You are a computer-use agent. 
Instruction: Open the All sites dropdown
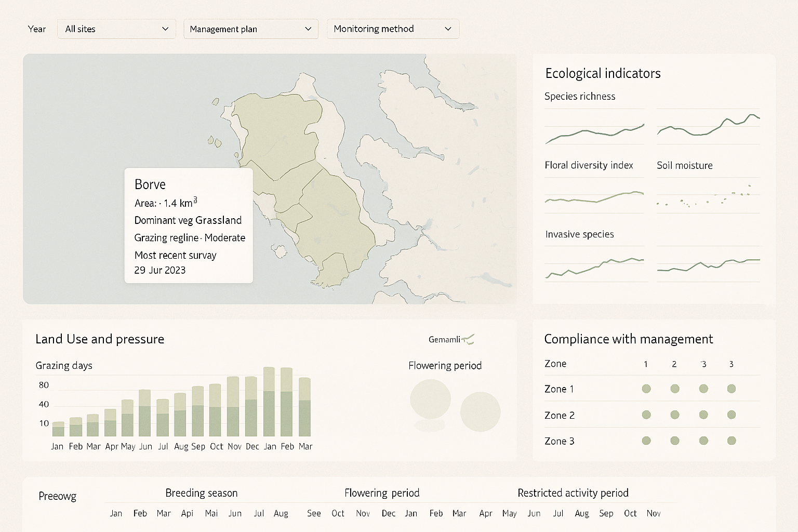pyautogui.click(x=116, y=29)
